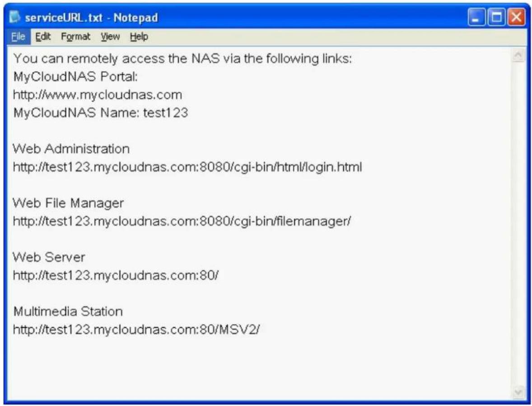The image size is (532, 406).
Task: Click the 'MyCloudNAS Name: test123' line
Action: (x=100, y=113)
